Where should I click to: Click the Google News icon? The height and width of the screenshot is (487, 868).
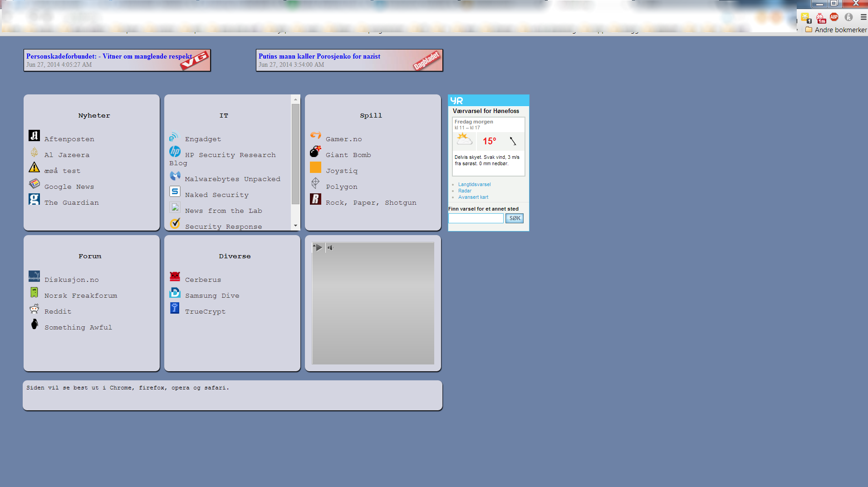(34, 183)
